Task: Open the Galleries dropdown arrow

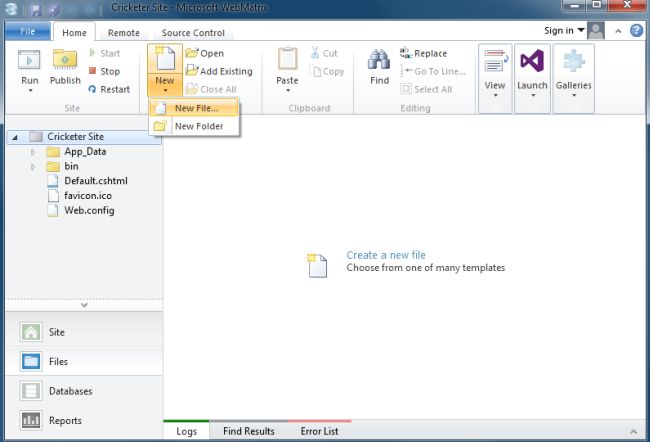Action: [x=574, y=95]
